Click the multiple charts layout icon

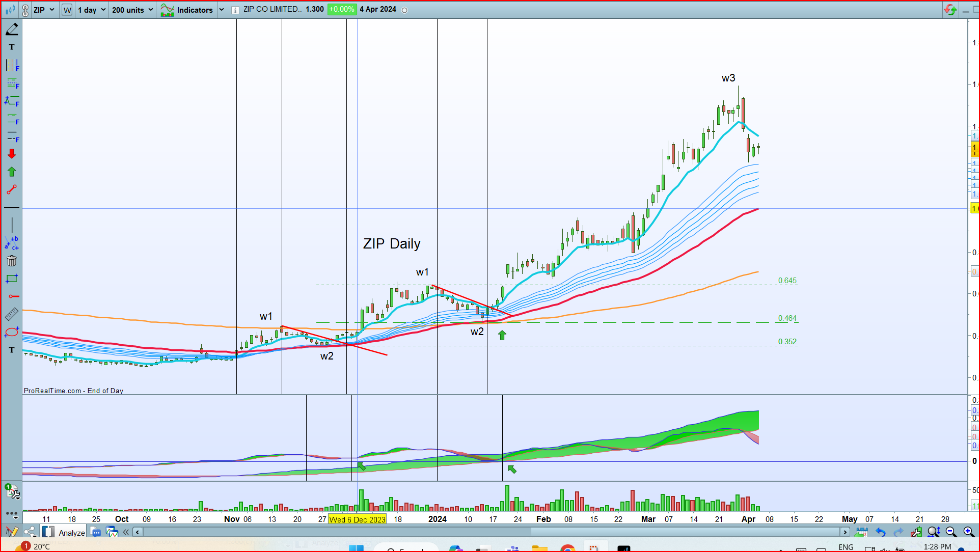[112, 532]
